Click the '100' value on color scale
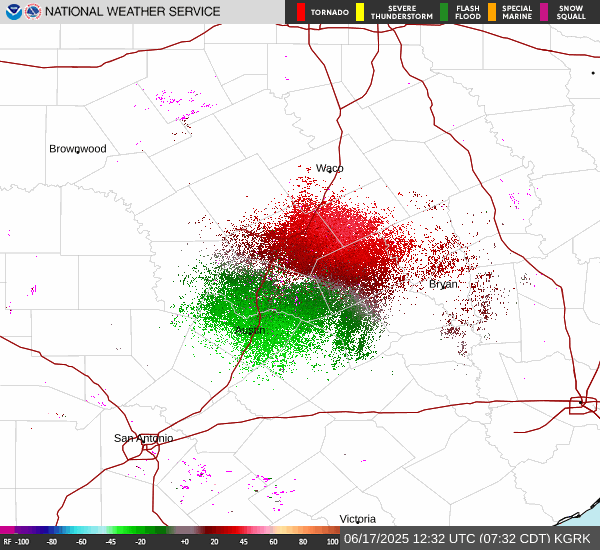The height and width of the screenshot is (550, 600). (333, 542)
